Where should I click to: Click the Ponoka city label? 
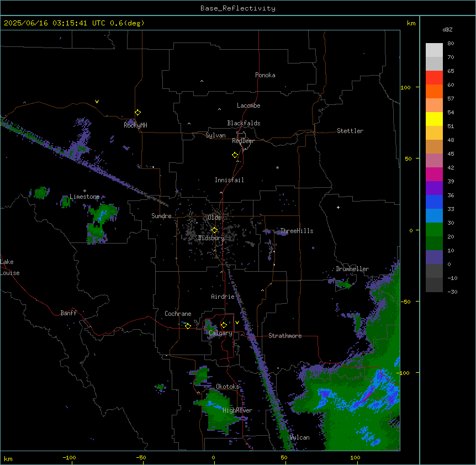pos(265,75)
